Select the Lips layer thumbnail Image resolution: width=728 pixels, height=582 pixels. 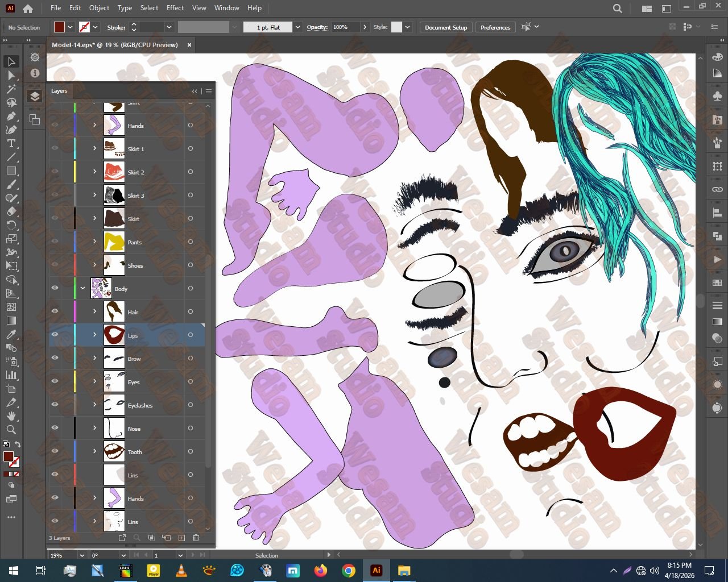(114, 335)
